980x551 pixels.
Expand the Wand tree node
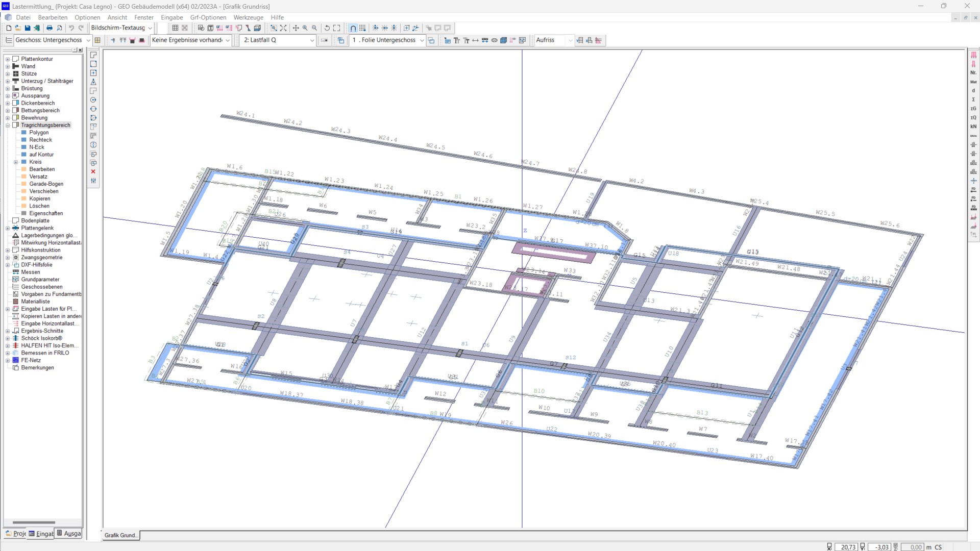click(8, 66)
